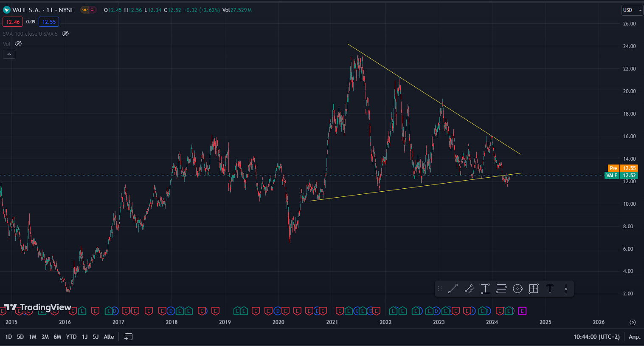Show the hidden SMA 100 indicator
Screen dimensions: 644x346
click(x=65, y=34)
